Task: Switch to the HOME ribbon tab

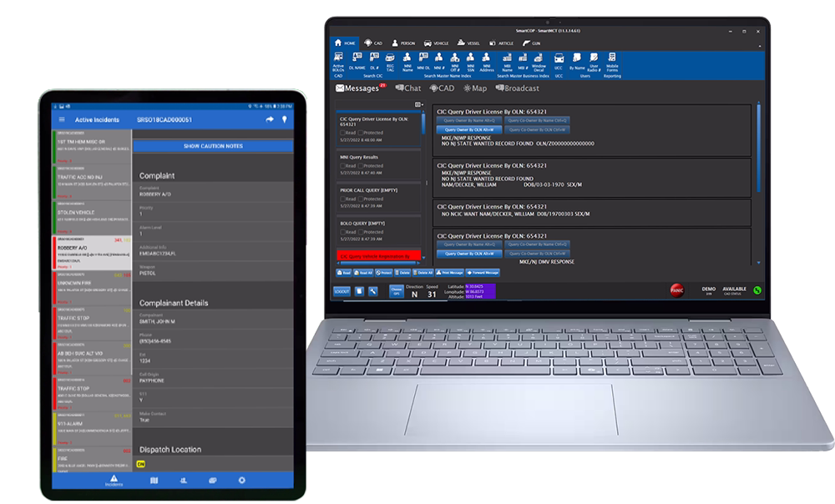Action: coord(345,43)
